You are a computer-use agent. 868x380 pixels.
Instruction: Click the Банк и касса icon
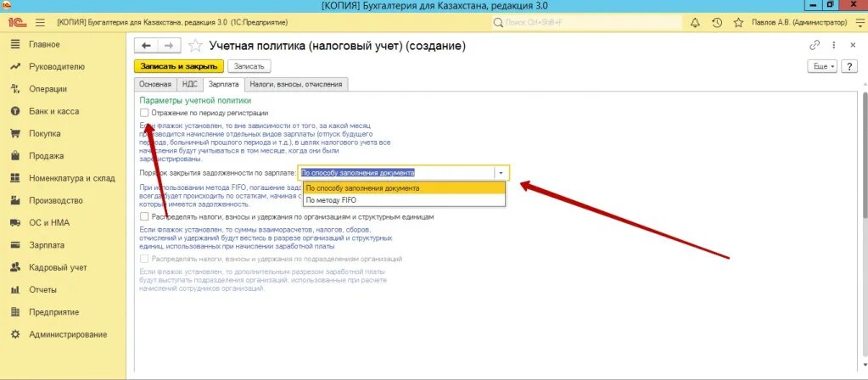(x=15, y=111)
